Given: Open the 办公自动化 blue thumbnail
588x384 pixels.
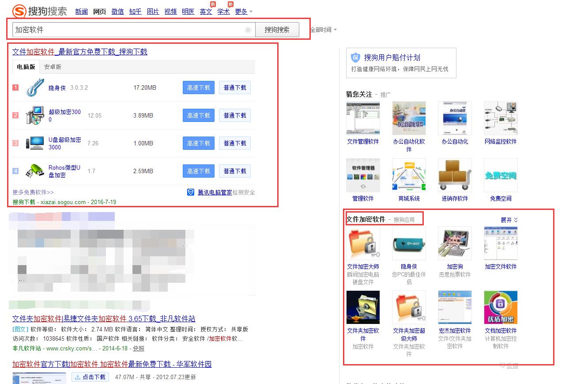Looking at the screenshot, I should click(x=455, y=118).
